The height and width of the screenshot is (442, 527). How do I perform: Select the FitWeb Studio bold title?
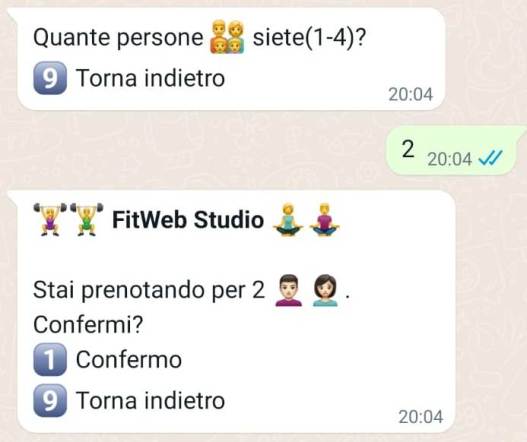point(188,220)
